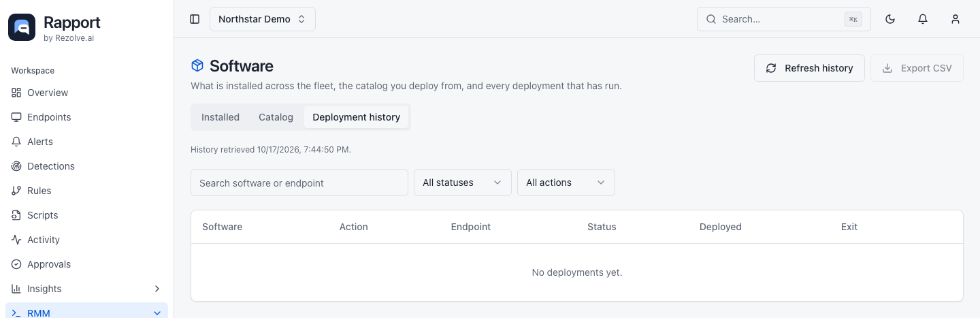This screenshot has width=980, height=318.
Task: Click the No deployments yet message
Action: 577,272
